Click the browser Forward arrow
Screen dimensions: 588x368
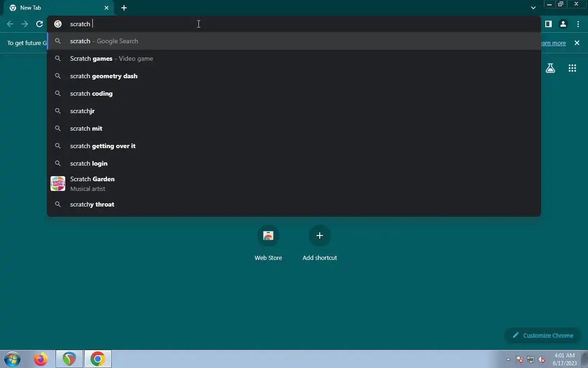pos(25,24)
